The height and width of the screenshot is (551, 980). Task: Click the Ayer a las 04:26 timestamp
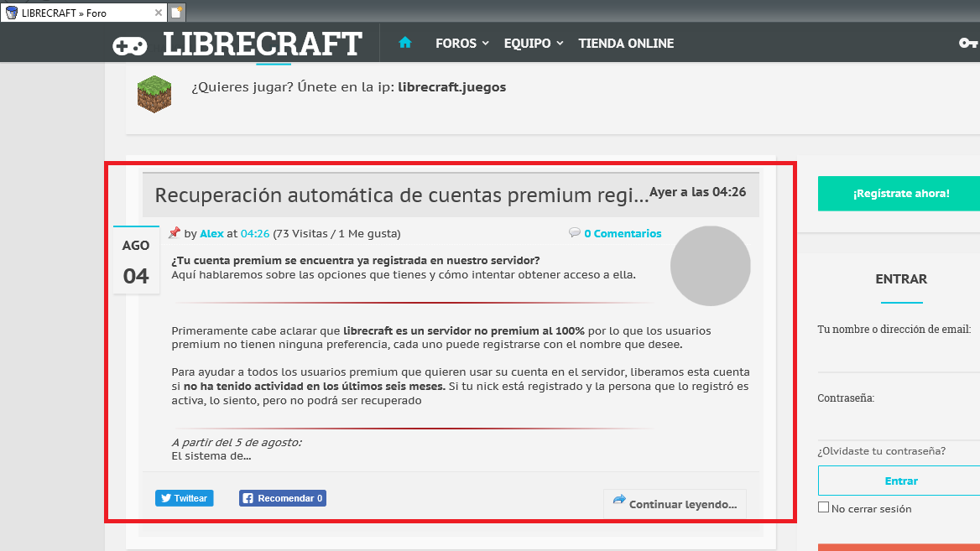click(x=697, y=192)
